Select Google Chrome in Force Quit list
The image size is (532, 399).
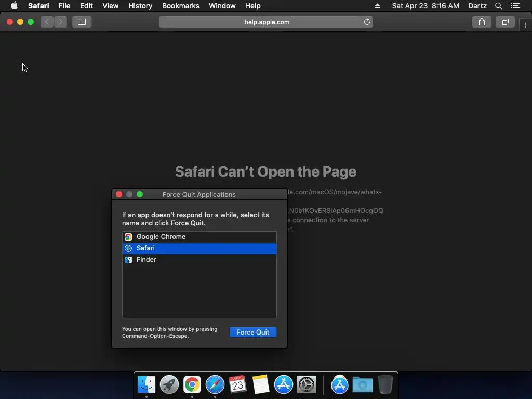coord(199,237)
